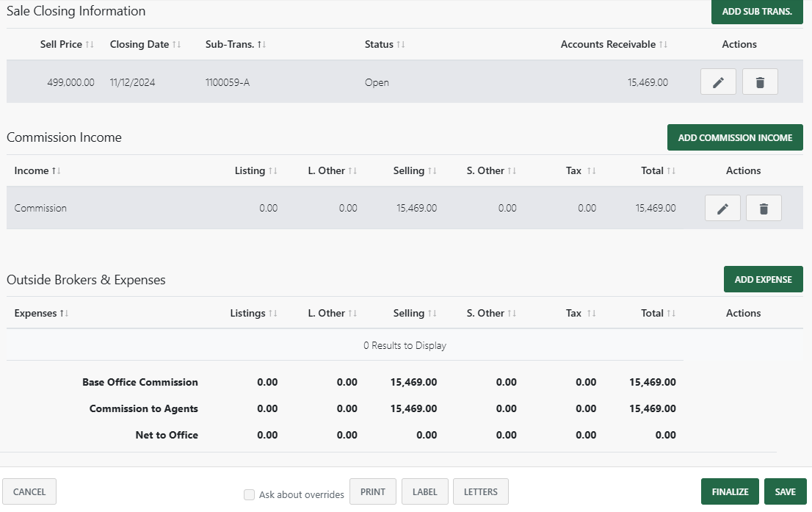Generate letters for this transaction
Image resolution: width=812 pixels, height=512 pixels.
(x=480, y=491)
